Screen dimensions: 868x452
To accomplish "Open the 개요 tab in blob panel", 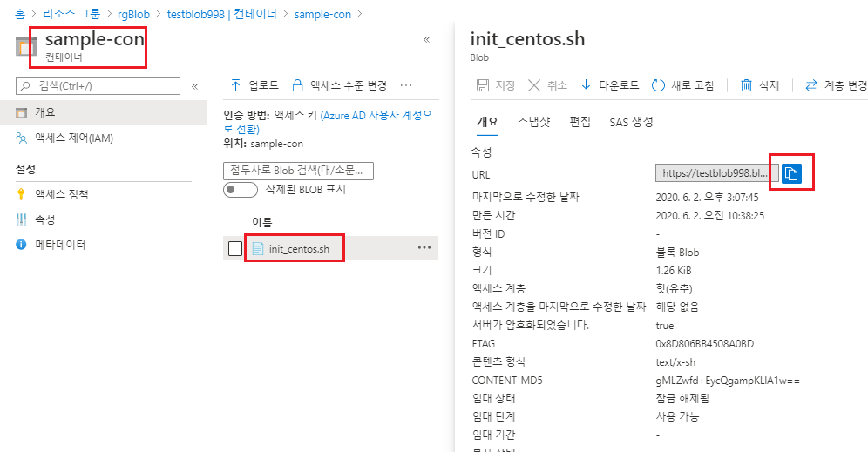I will click(x=488, y=122).
